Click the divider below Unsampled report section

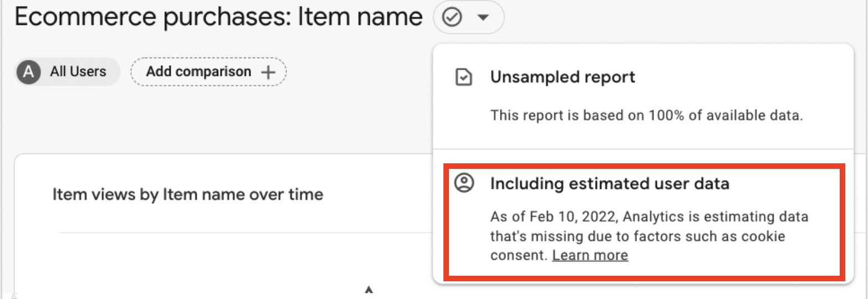643,149
